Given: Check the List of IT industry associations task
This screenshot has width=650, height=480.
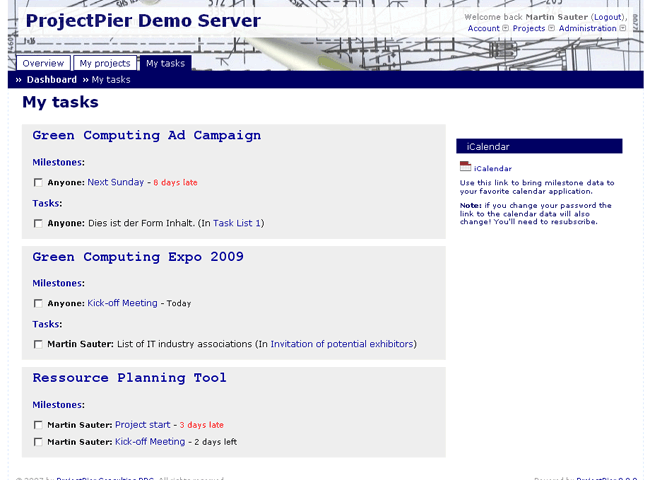Looking at the screenshot, I should click(x=38, y=345).
